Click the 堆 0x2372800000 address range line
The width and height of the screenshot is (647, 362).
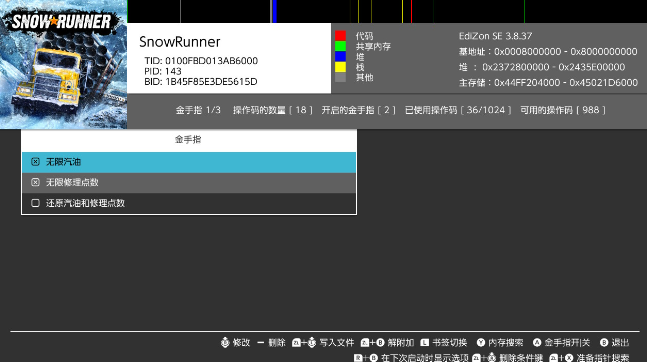(x=542, y=67)
